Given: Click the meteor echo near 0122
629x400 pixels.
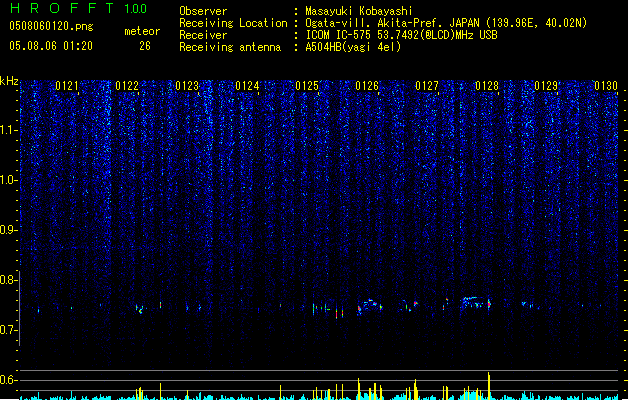Looking at the screenshot, I should 140,309.
